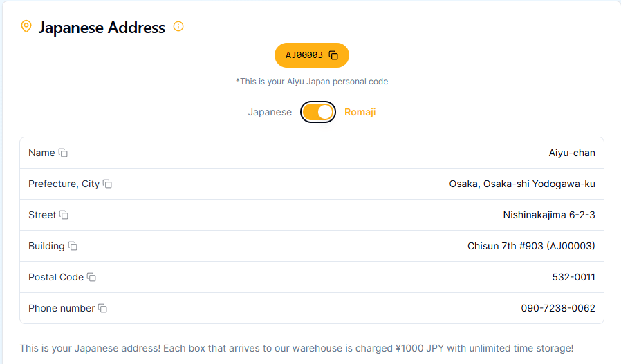Viewport: 621px width, 364px height.
Task: Click the Chisun 7th #903 building value
Action: click(x=531, y=246)
